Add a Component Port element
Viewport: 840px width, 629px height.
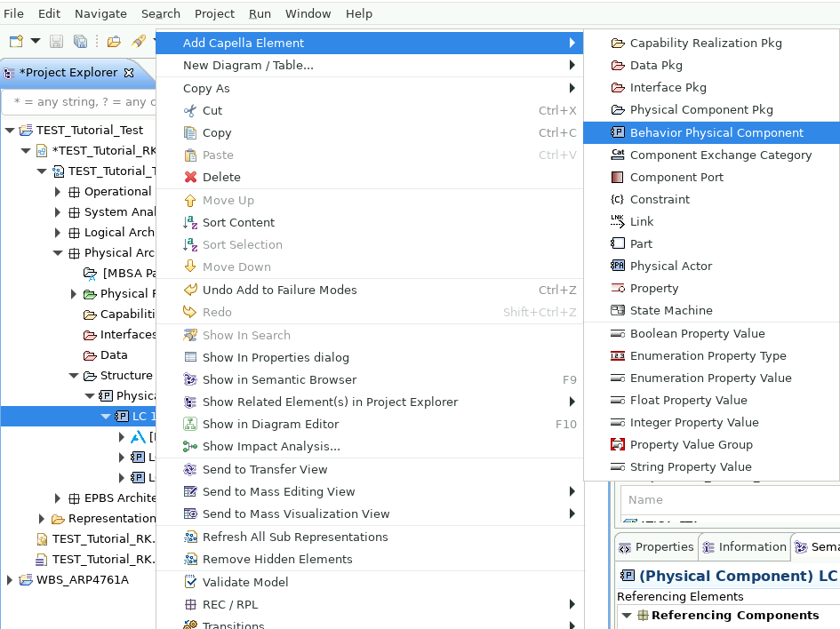(x=711, y=177)
